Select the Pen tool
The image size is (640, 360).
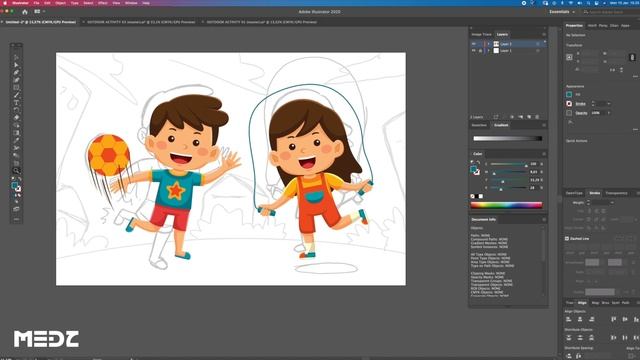(16, 73)
